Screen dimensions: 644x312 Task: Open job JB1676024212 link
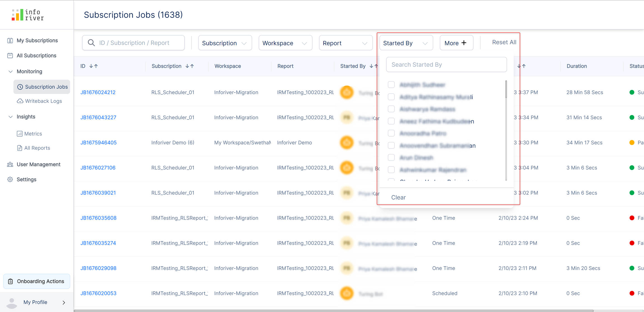pos(98,92)
